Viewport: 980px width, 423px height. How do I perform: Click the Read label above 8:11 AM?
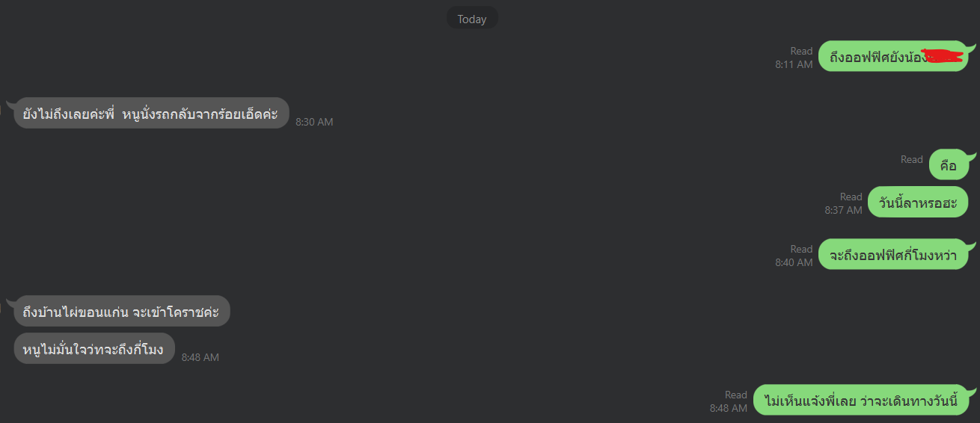(801, 51)
